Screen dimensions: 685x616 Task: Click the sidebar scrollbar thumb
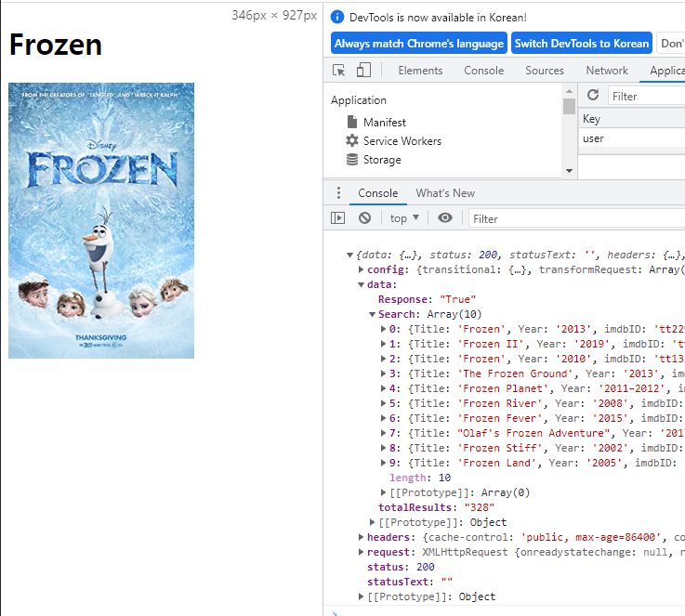pyautogui.click(x=569, y=106)
